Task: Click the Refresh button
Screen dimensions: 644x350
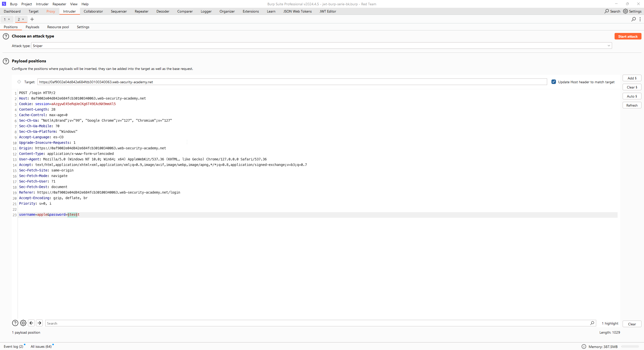Action: [x=632, y=105]
